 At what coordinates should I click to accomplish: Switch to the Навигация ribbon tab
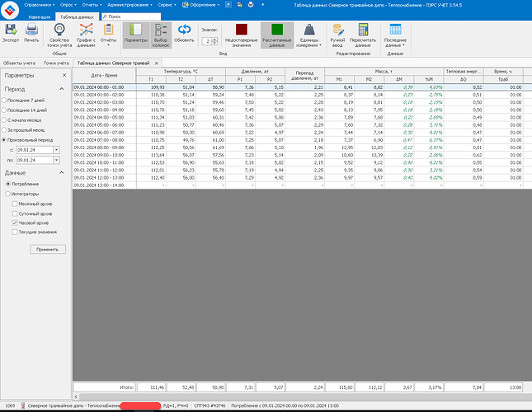pyautogui.click(x=40, y=16)
